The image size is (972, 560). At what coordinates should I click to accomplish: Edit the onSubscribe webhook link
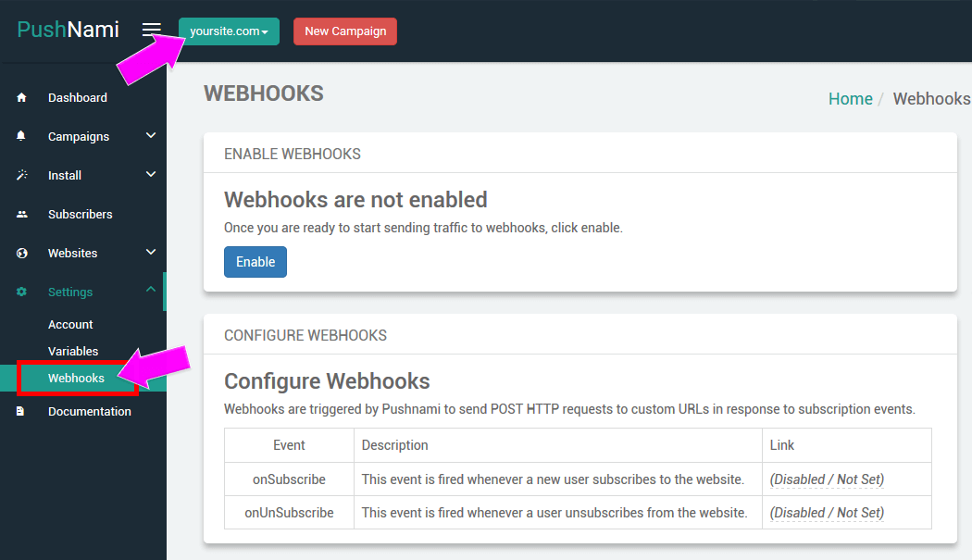[x=827, y=479]
